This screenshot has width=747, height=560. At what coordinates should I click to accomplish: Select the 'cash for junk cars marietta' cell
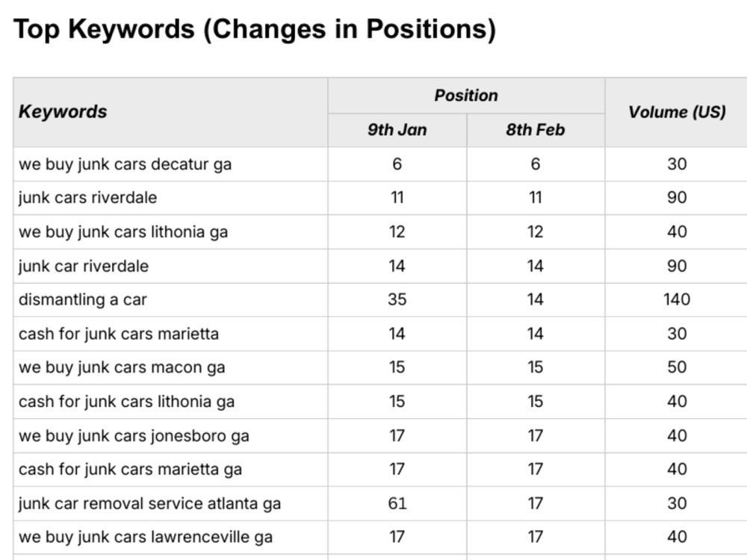[170, 334]
